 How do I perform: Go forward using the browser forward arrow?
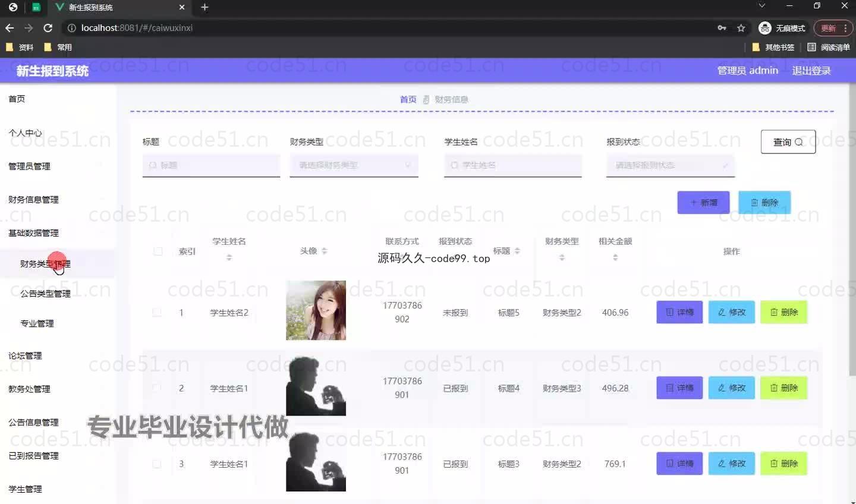pyautogui.click(x=29, y=28)
